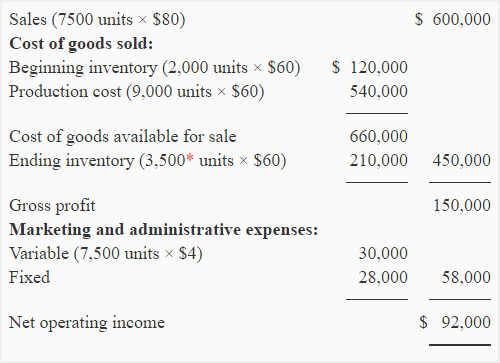This screenshot has height=363, width=500.
Task: Click Variable expense amount 30,000
Action: 383,253
